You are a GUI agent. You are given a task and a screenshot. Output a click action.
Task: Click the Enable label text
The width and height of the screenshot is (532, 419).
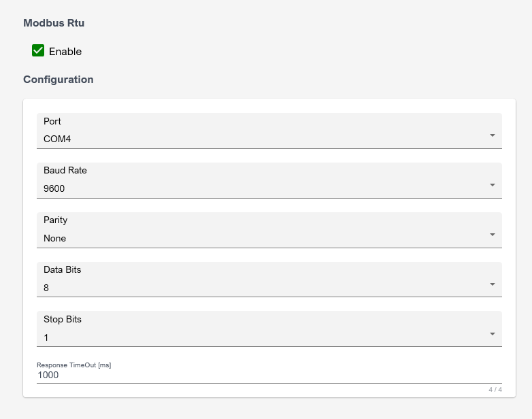click(65, 52)
